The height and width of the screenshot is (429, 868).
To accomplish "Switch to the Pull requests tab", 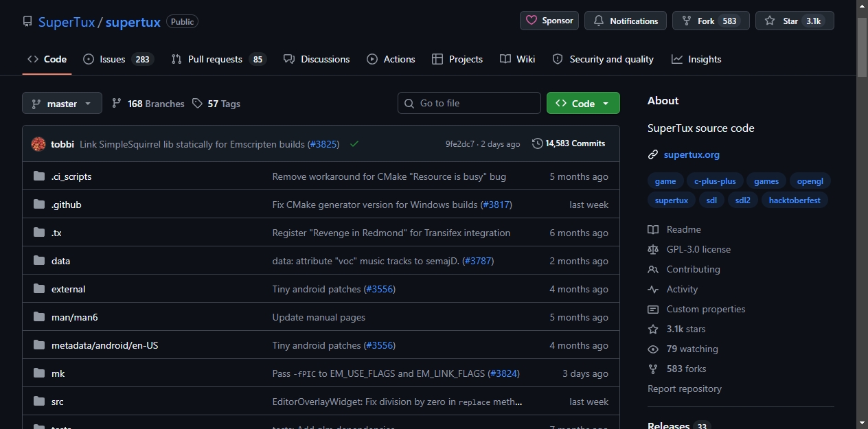I will (x=218, y=59).
